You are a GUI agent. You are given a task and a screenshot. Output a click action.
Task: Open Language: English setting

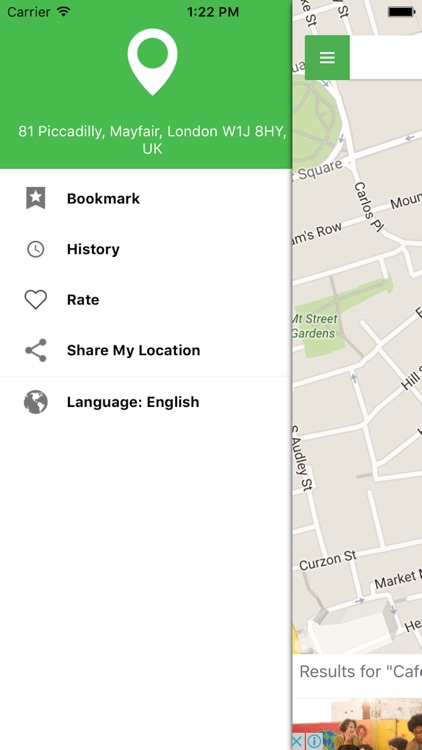[146, 402]
